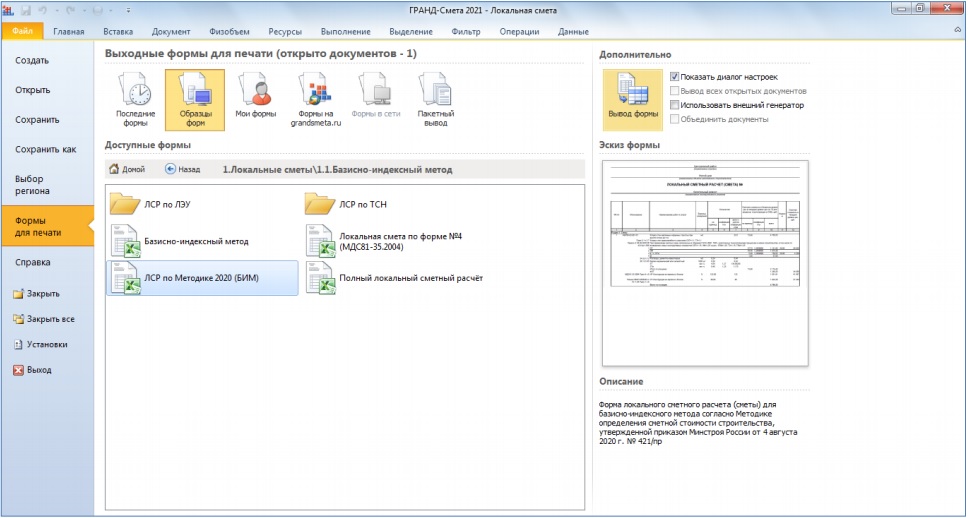
Task: Open the quick access toolbar customize arrow
Action: [x=128, y=10]
